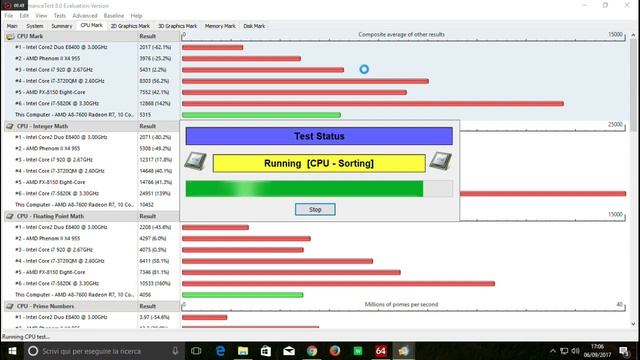Click the right CPU chip icon in Test Status
Screen dimensions: 640x360
point(441,161)
